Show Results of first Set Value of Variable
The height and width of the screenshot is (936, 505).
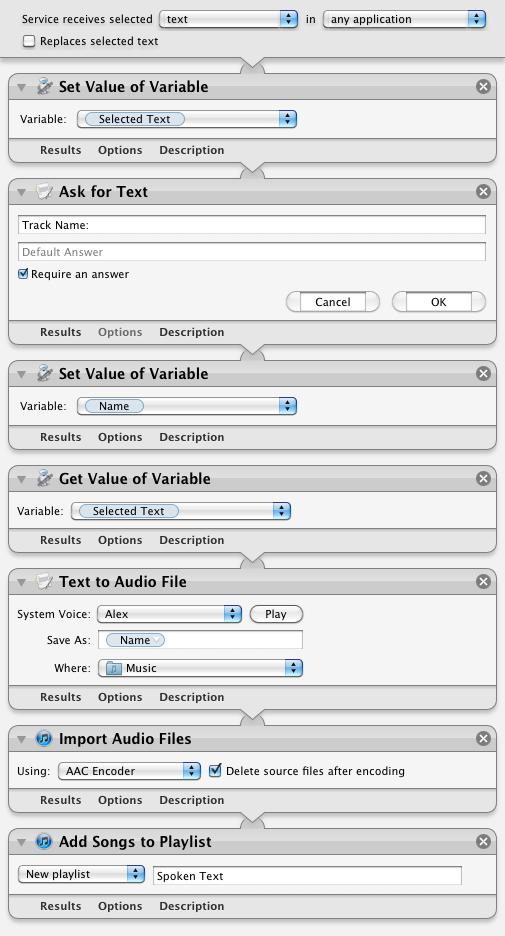tap(60, 150)
